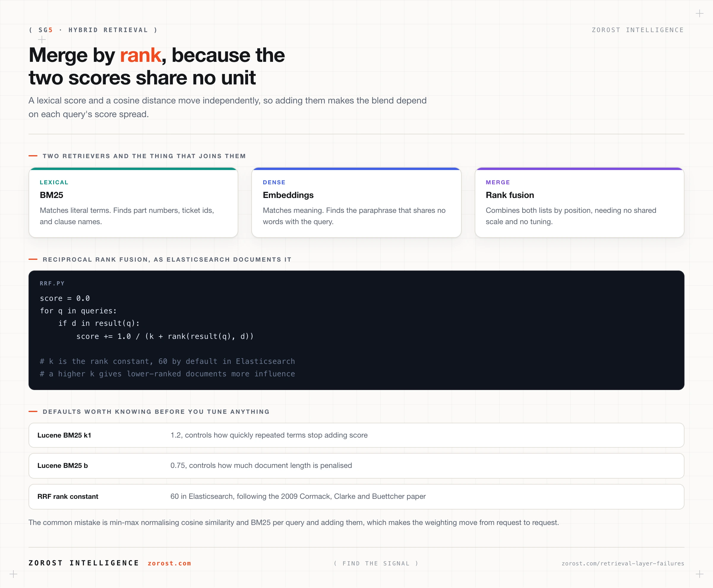Click the plus mark above the headline

42,40
